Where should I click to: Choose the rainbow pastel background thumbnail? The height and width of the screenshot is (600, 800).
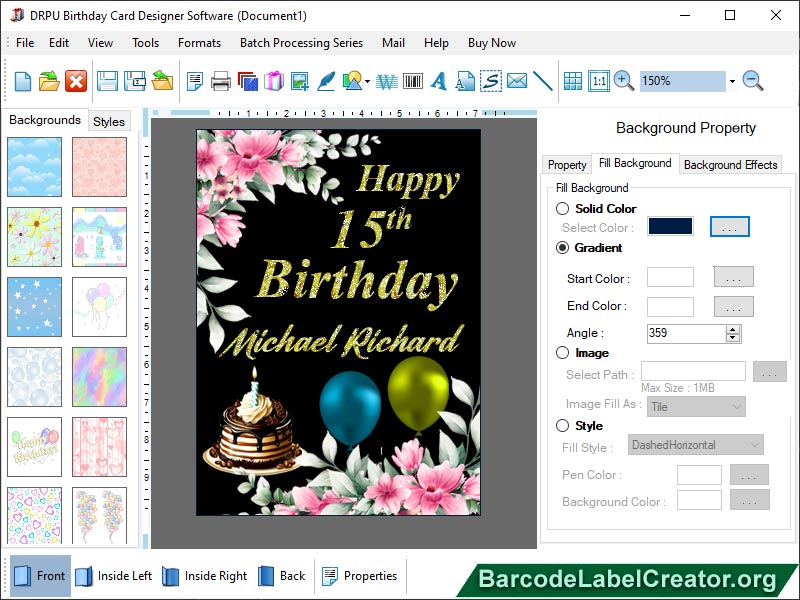coord(99,377)
